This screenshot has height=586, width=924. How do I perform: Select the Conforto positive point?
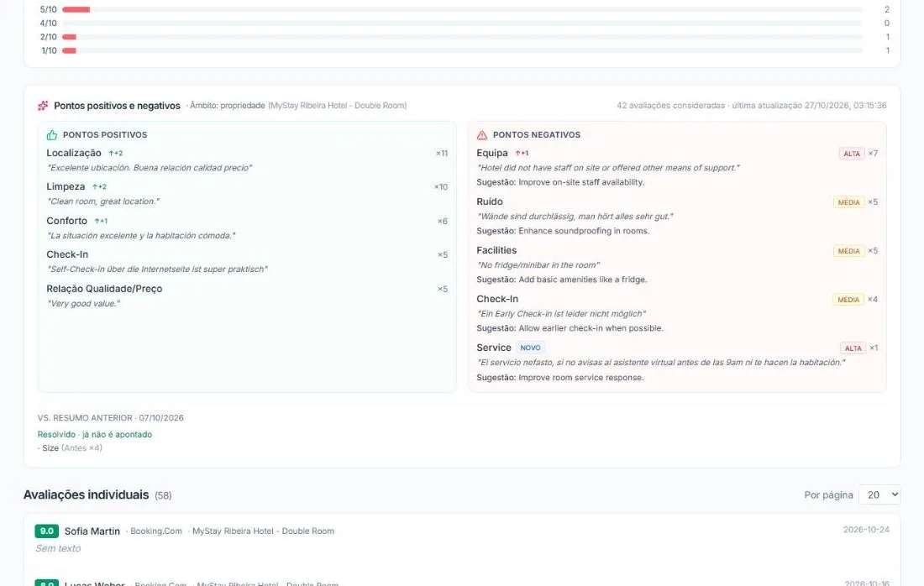tap(66, 221)
